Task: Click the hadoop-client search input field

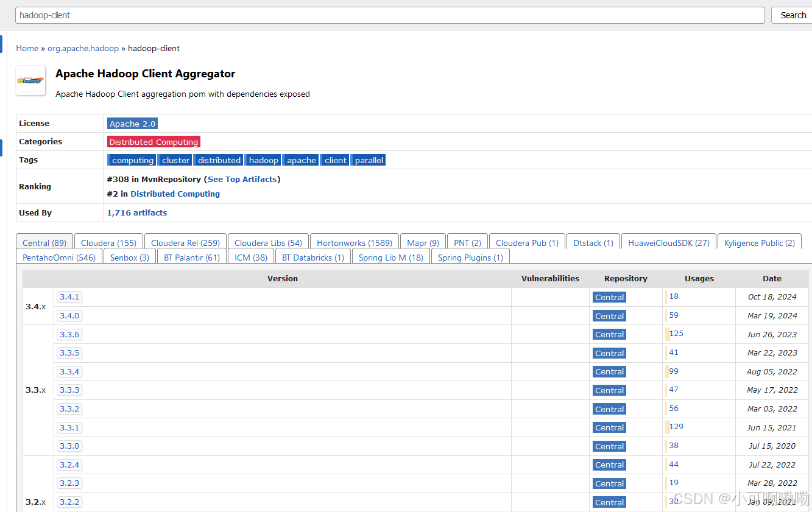Action: 390,15
